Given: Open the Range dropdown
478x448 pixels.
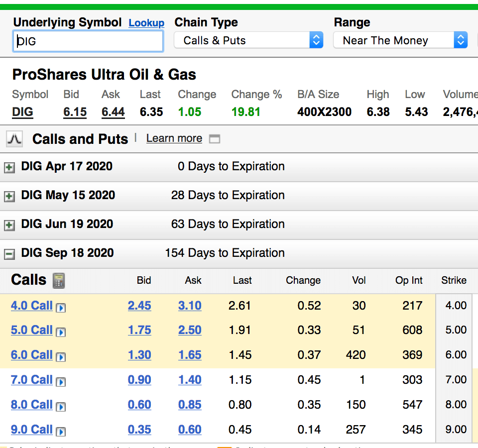Looking at the screenshot, I should point(400,40).
